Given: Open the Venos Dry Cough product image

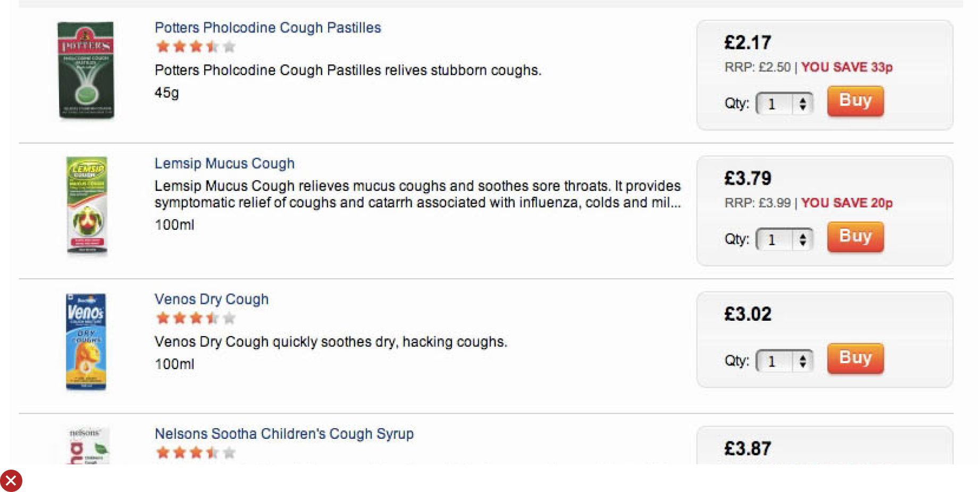Looking at the screenshot, I should [x=86, y=341].
